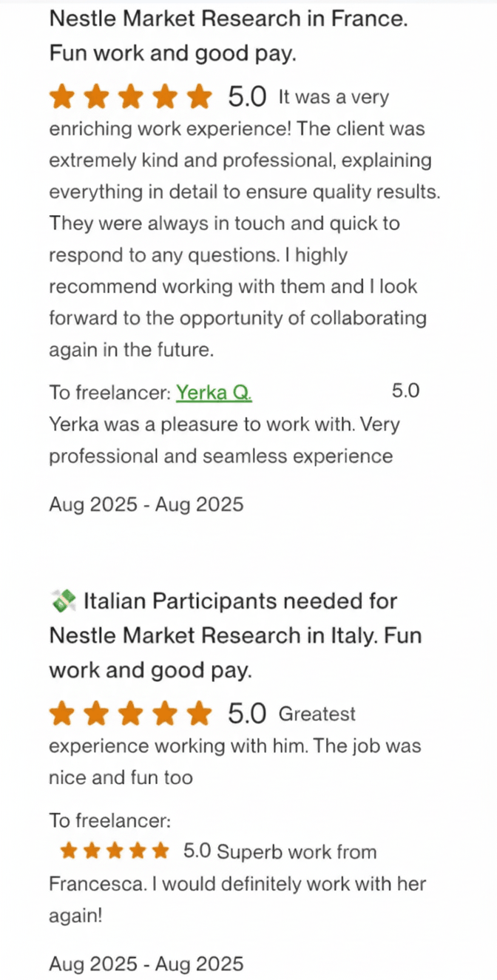Click the third star of the France review rating

pos(130,97)
